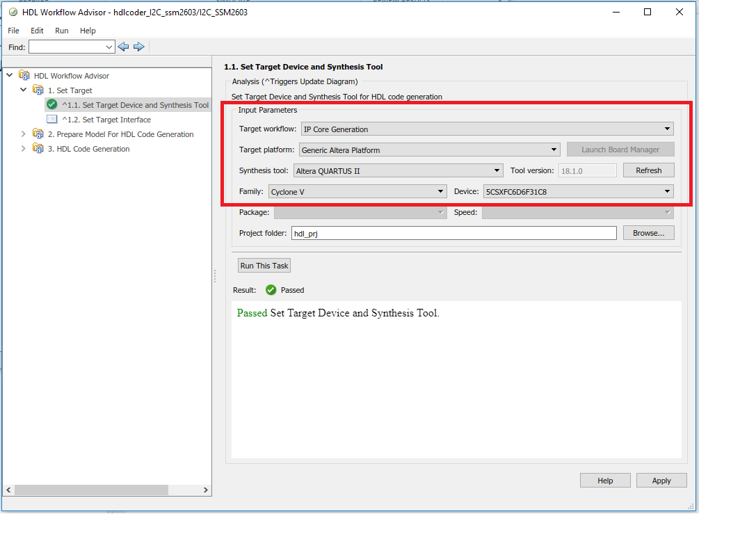This screenshot has width=756, height=539.
Task: Open the Family dropdown showing Cyclone V
Action: pyautogui.click(x=357, y=191)
